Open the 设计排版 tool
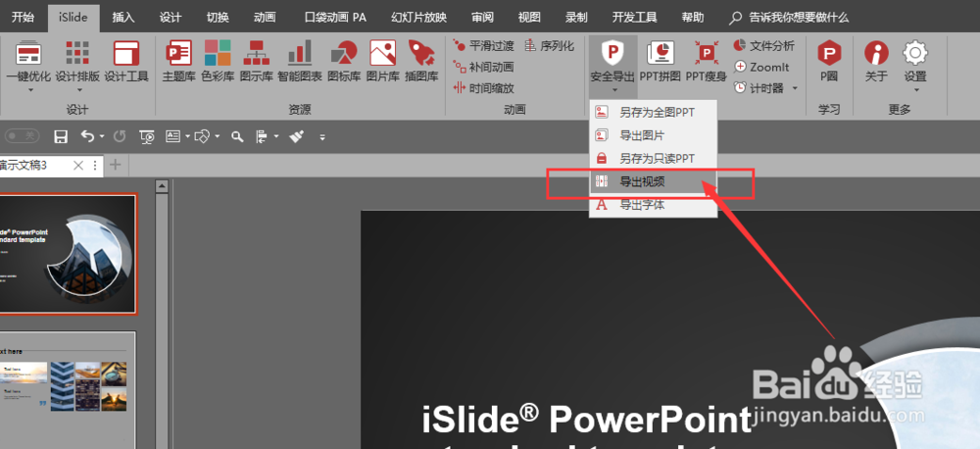Viewport: 980px width, 449px height. pos(77,62)
